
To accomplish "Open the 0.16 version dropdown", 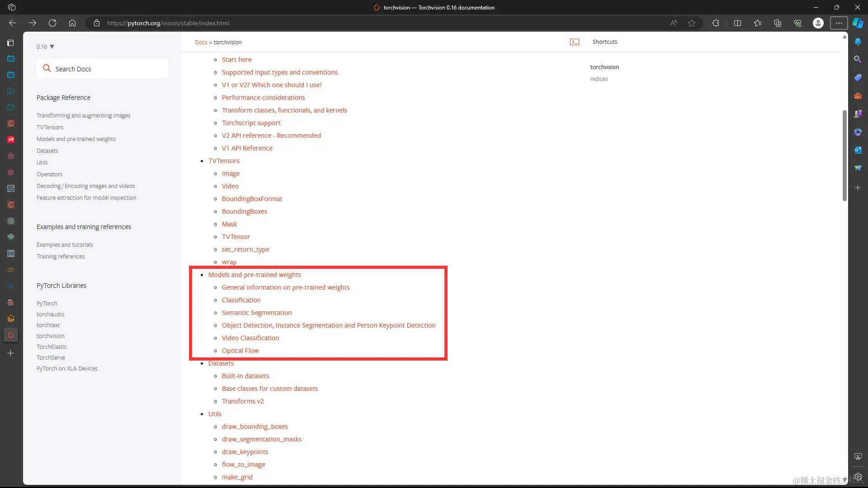I will tap(45, 47).
